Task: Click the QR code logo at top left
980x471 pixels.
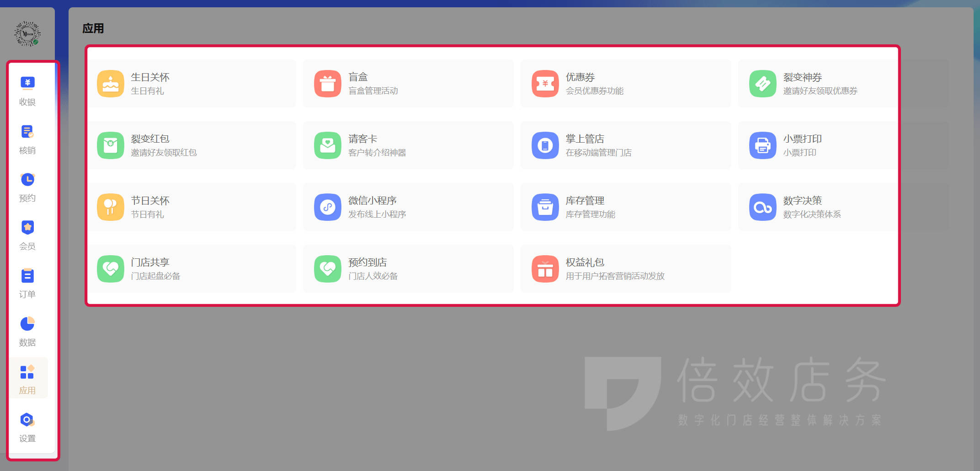Action: 27,34
